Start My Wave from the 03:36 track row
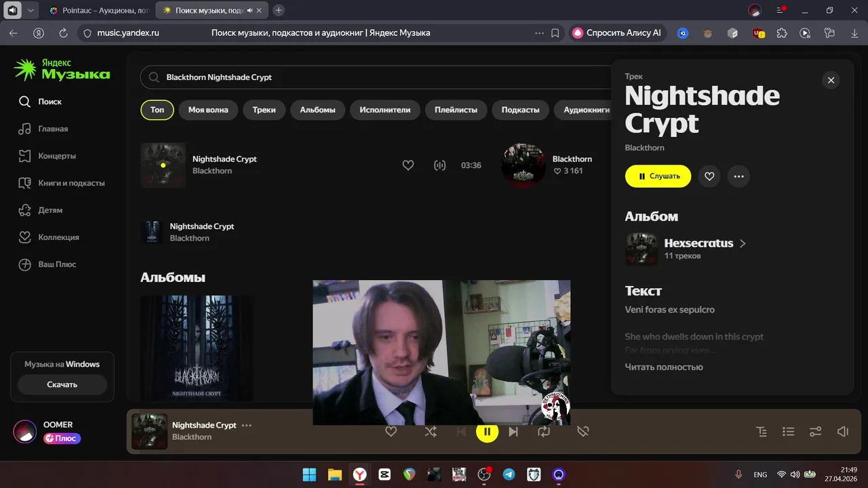 coord(440,165)
